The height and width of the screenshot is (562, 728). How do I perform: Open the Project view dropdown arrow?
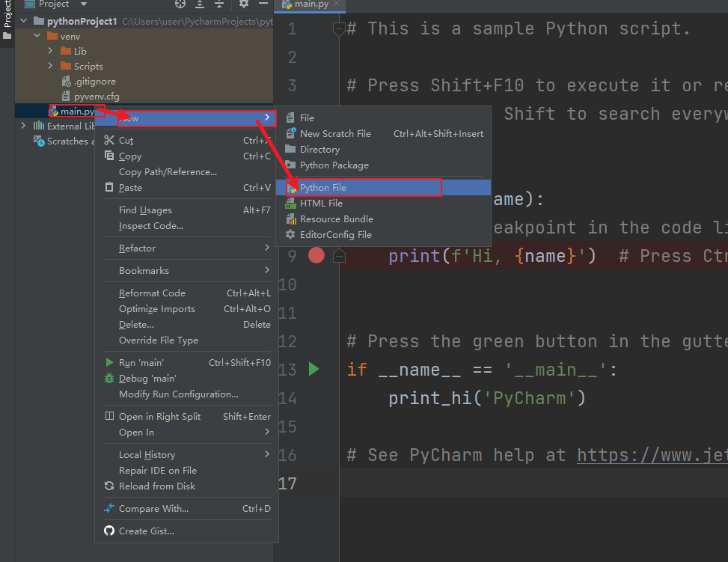tap(83, 4)
